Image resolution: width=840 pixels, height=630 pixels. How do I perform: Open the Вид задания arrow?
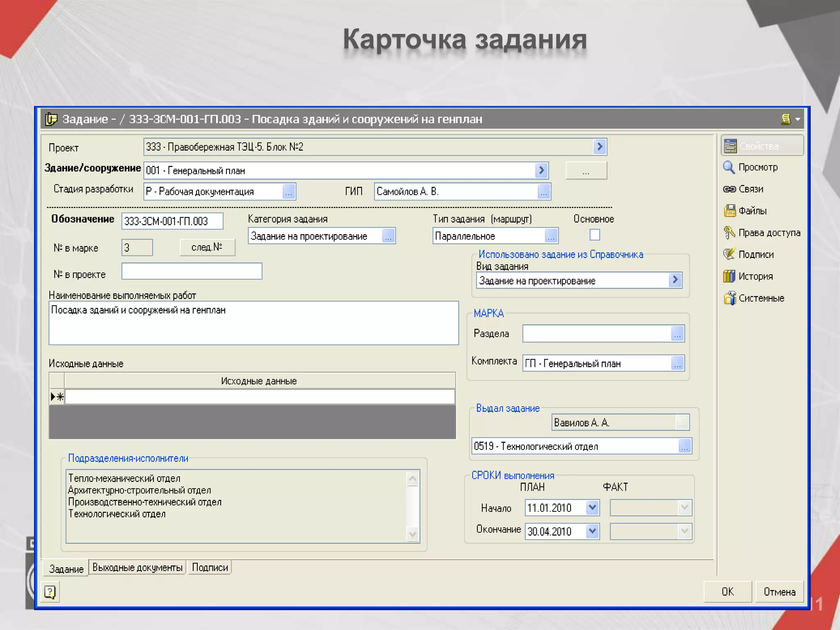click(x=675, y=280)
